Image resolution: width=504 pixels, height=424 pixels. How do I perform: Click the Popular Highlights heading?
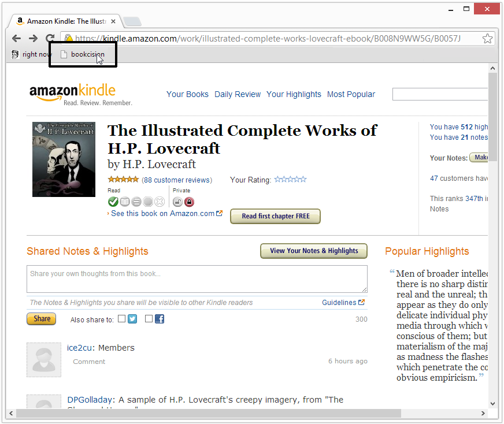(427, 251)
